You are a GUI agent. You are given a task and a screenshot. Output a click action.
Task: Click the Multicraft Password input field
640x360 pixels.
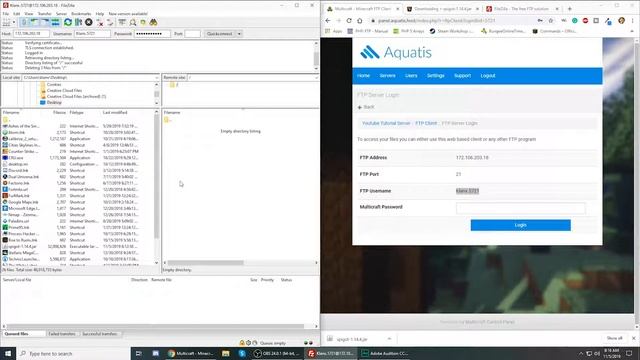[520, 208]
